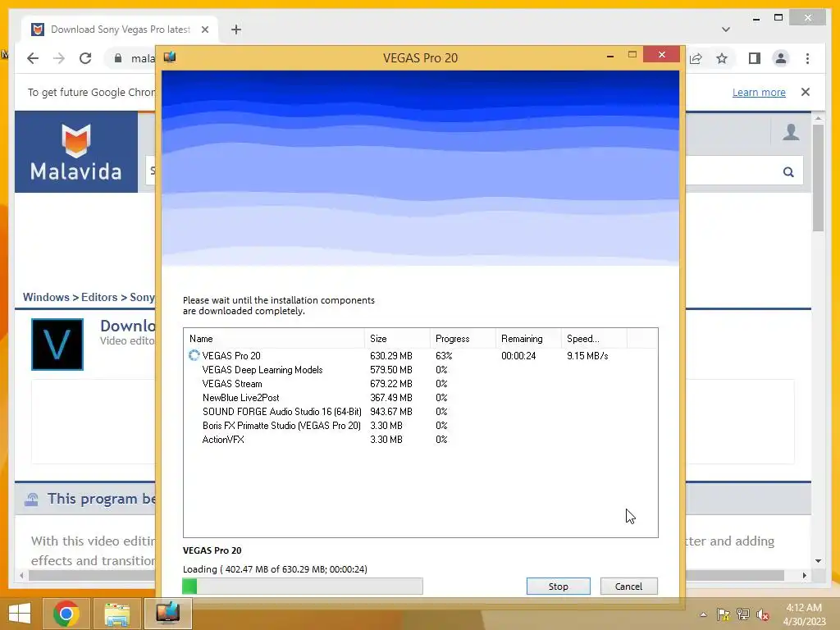Open File Explorer from the taskbar

tap(116, 614)
